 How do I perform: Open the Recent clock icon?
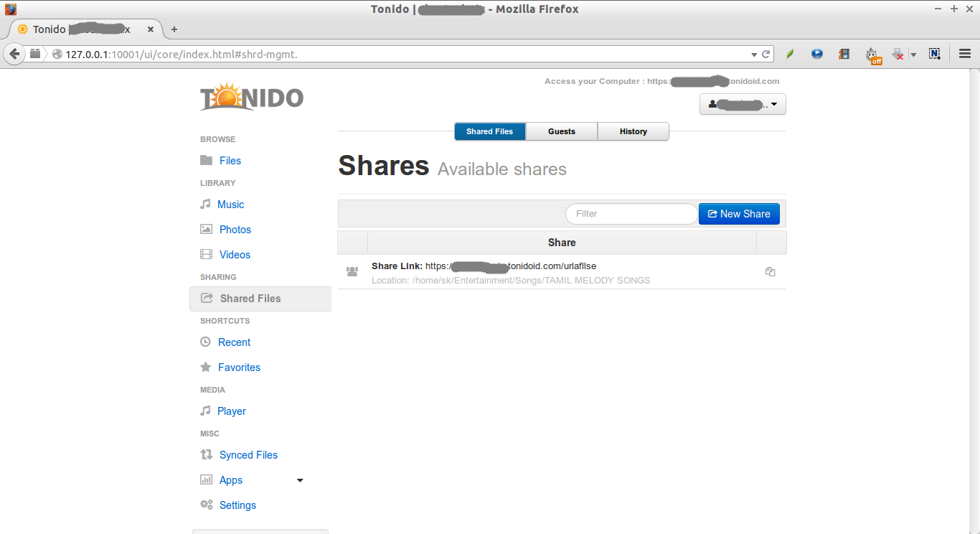pyautogui.click(x=205, y=342)
